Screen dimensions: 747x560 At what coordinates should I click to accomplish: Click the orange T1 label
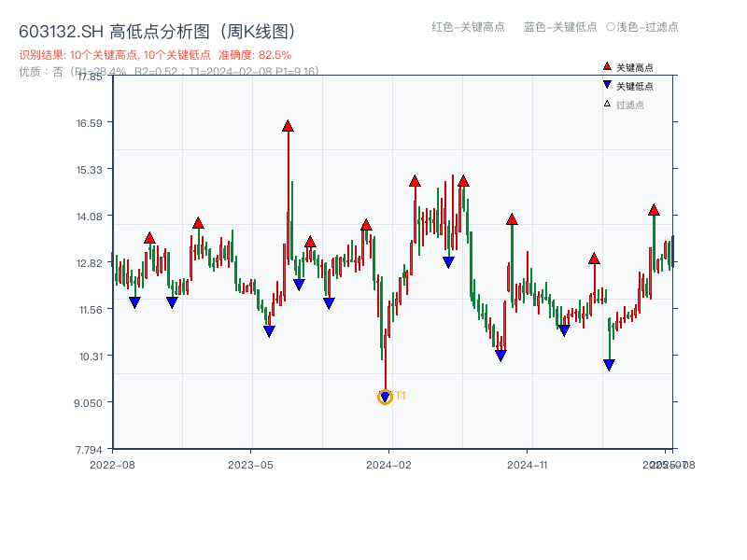point(401,396)
